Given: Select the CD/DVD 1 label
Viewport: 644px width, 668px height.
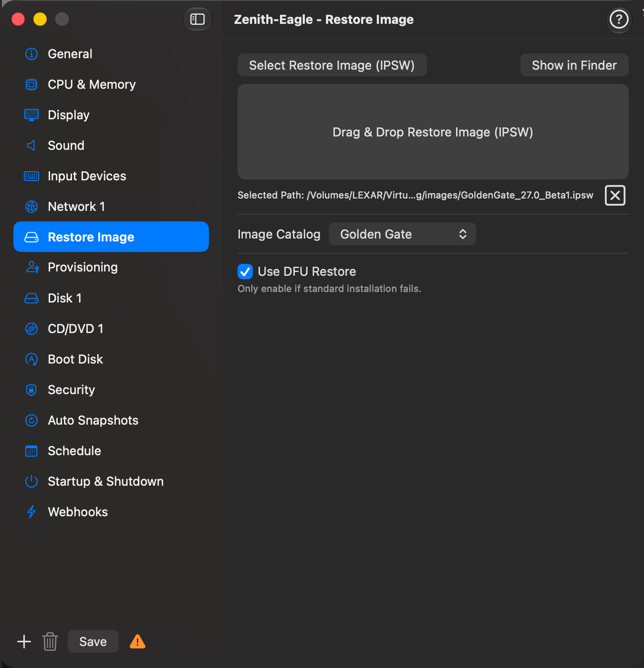Looking at the screenshot, I should pos(75,329).
